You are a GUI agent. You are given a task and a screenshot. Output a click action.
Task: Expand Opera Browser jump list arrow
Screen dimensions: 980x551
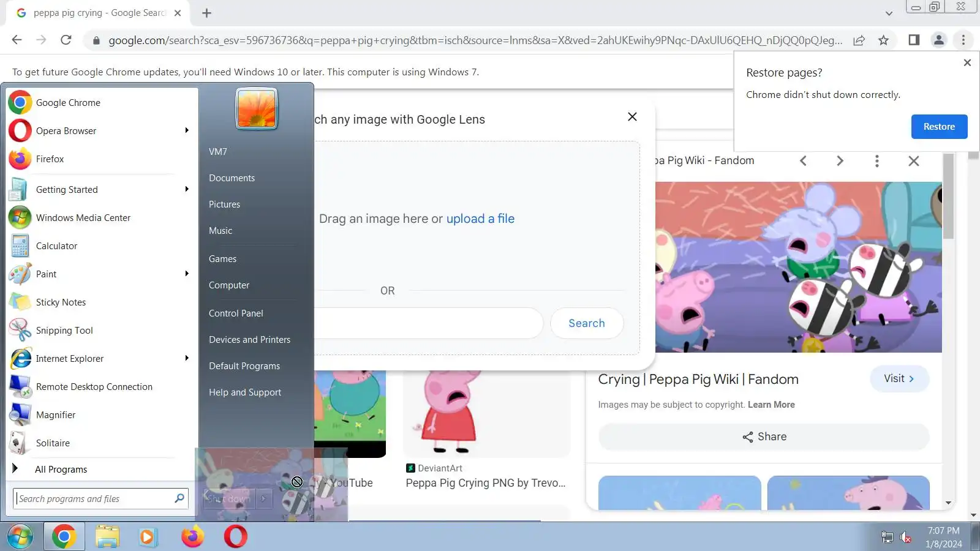tap(187, 130)
